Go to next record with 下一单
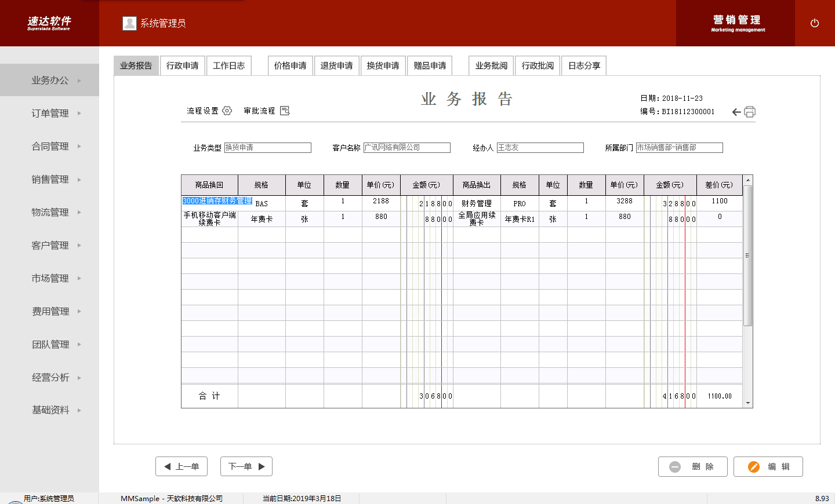835x504 pixels. pyautogui.click(x=246, y=466)
